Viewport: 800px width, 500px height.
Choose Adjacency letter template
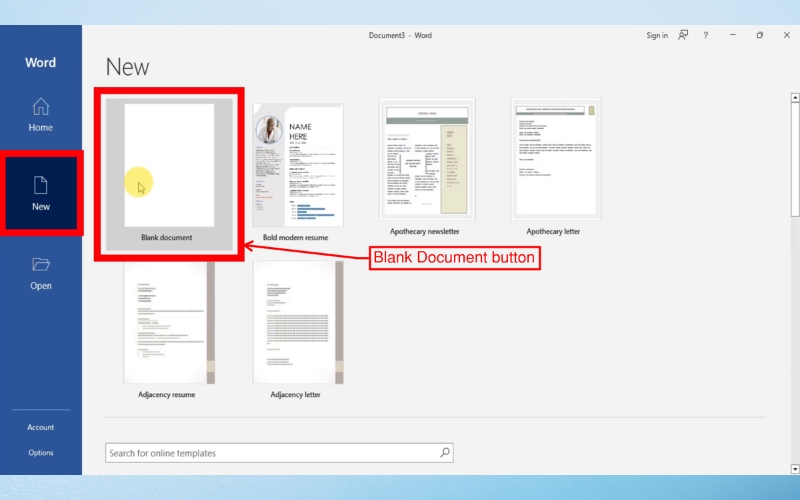(298, 330)
